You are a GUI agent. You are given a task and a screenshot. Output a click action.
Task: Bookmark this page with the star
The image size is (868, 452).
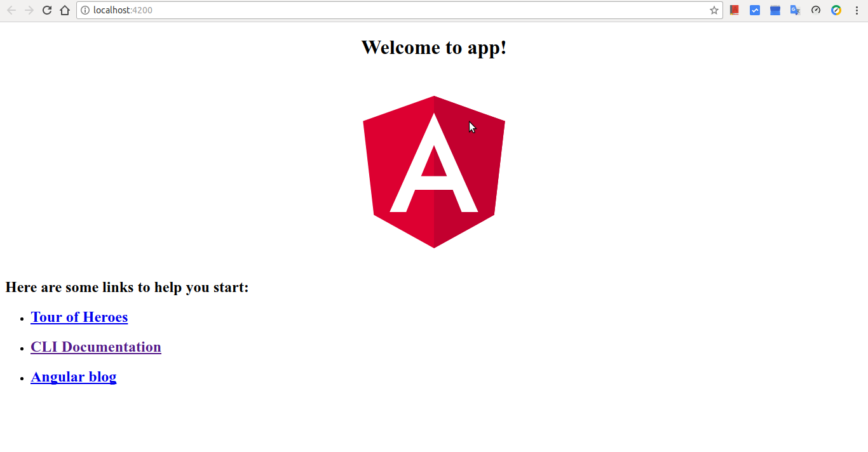click(714, 10)
